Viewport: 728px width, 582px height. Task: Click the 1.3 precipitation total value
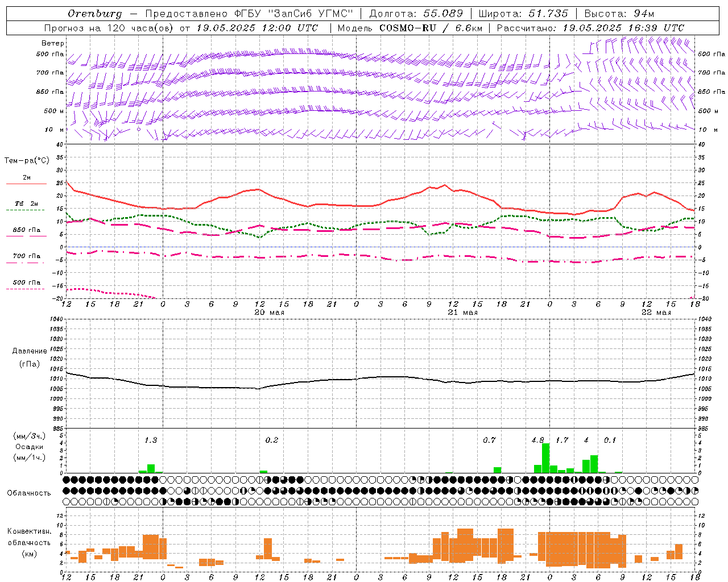(x=151, y=440)
